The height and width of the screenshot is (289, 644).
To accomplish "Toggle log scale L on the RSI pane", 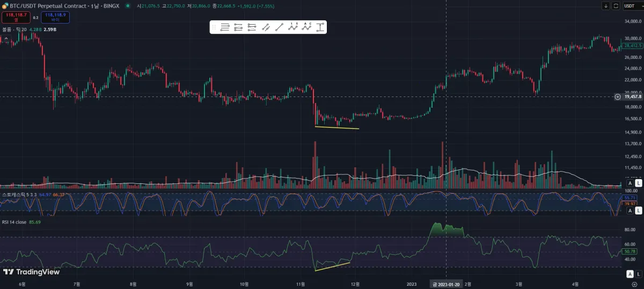I will (x=639, y=275).
